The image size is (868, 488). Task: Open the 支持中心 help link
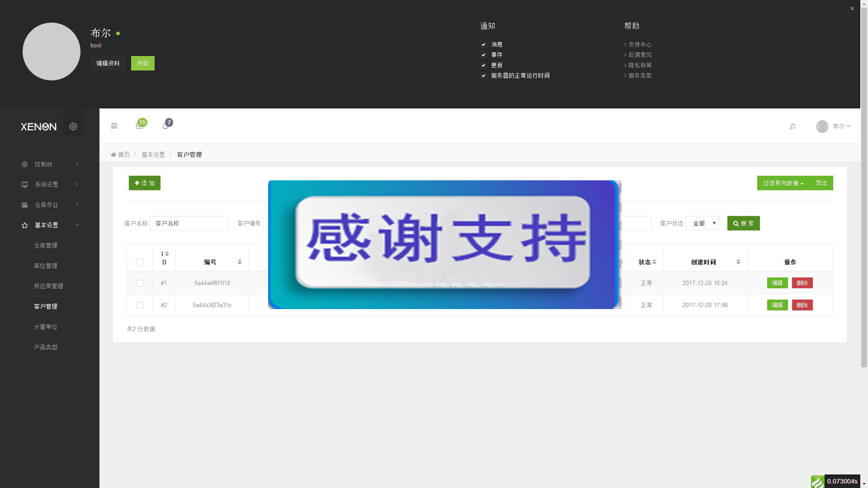(640, 44)
